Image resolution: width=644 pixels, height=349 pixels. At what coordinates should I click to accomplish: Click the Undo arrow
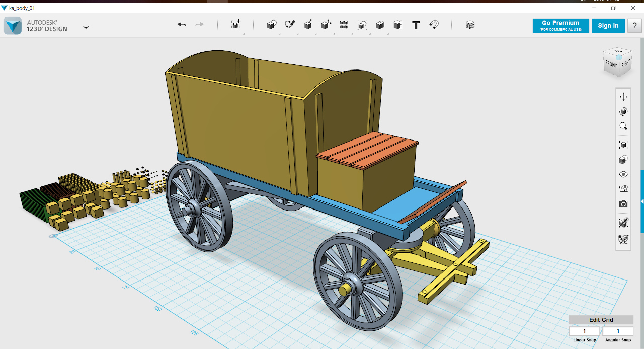(x=182, y=24)
